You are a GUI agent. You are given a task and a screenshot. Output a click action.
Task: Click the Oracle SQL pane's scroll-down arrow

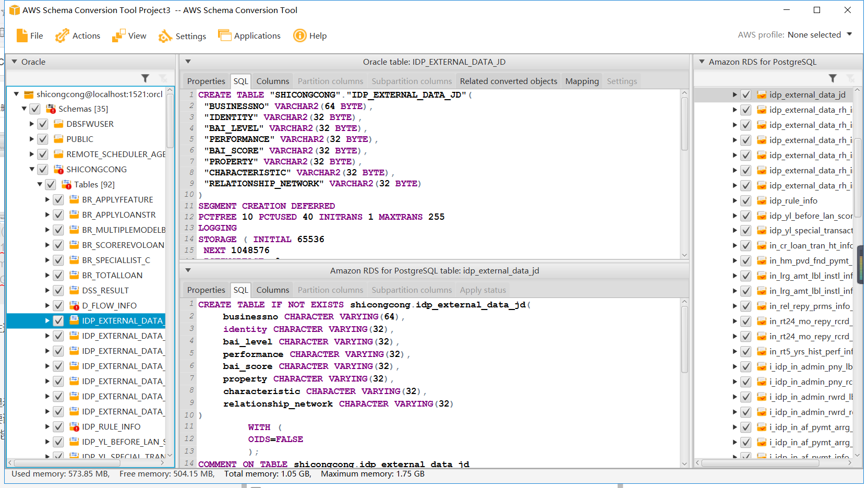tap(684, 255)
